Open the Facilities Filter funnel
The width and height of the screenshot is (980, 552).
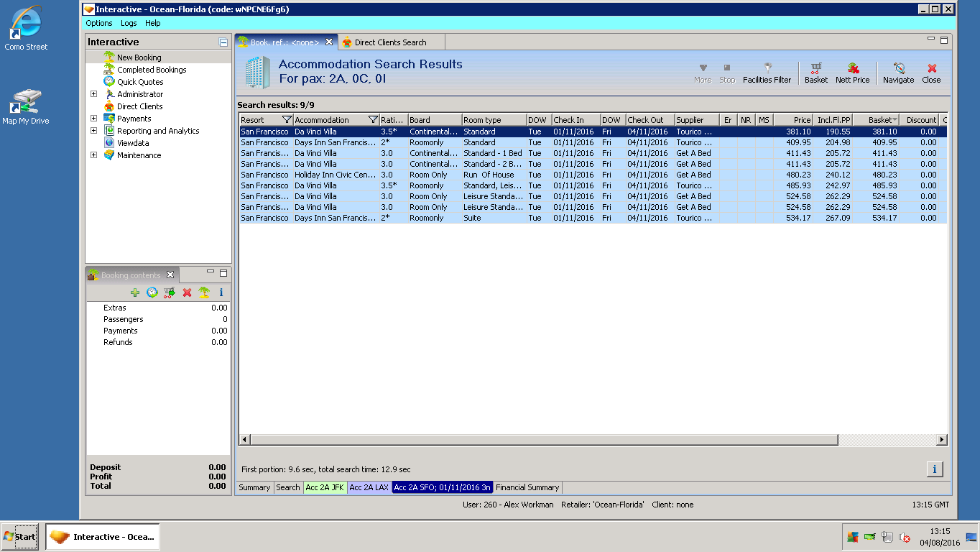767,73
